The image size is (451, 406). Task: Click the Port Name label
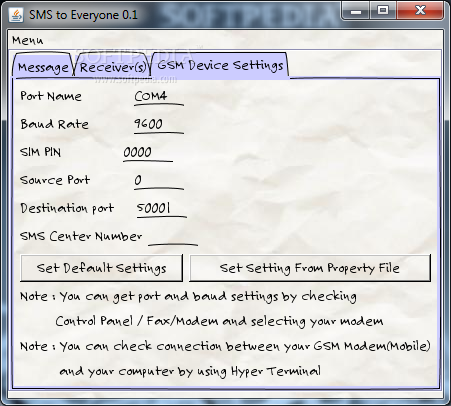(x=51, y=96)
